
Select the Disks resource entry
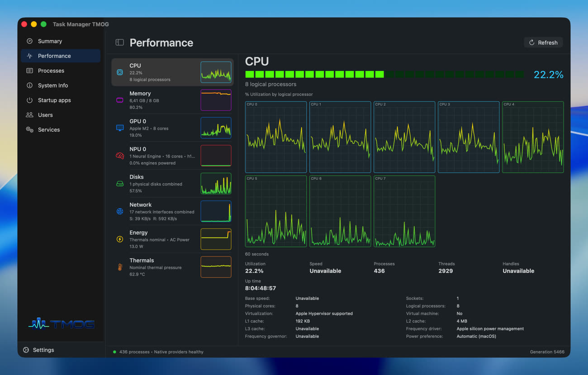pos(172,184)
